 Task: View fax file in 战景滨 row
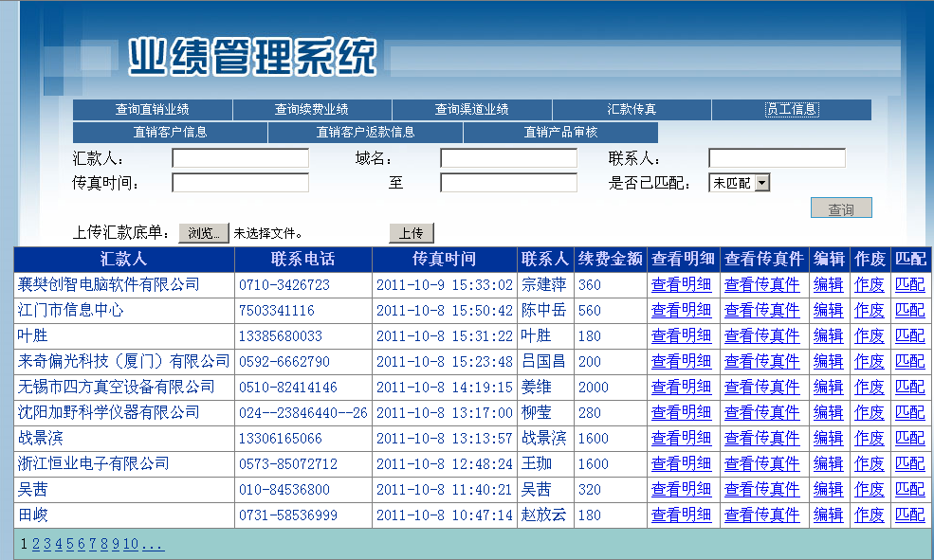point(761,439)
